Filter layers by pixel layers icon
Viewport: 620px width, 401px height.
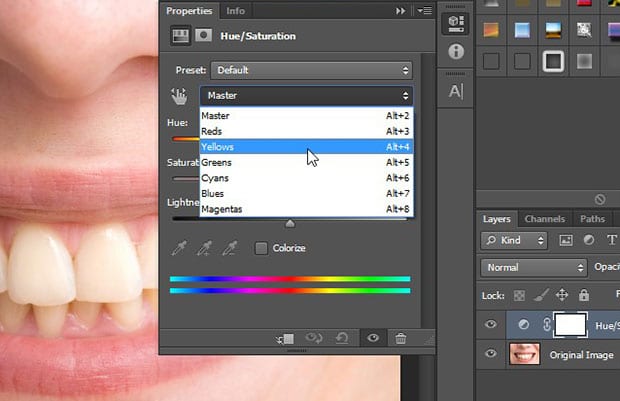(566, 240)
